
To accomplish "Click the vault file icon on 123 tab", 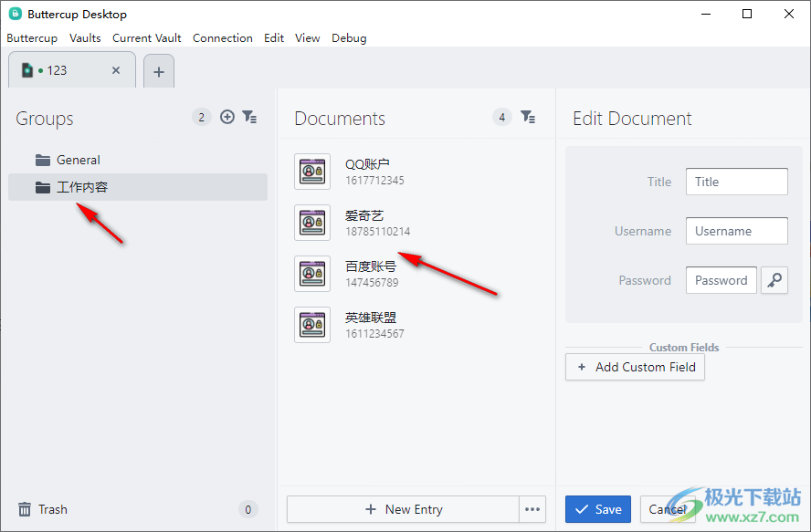I will click(26, 70).
